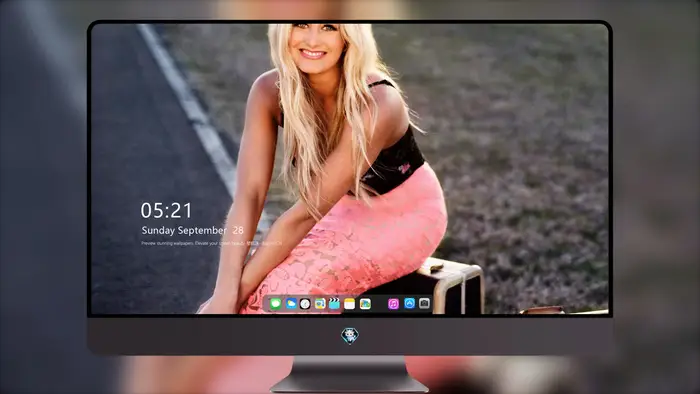Open the Maps icon in the dock
The height and width of the screenshot is (394, 700).
tap(320, 304)
